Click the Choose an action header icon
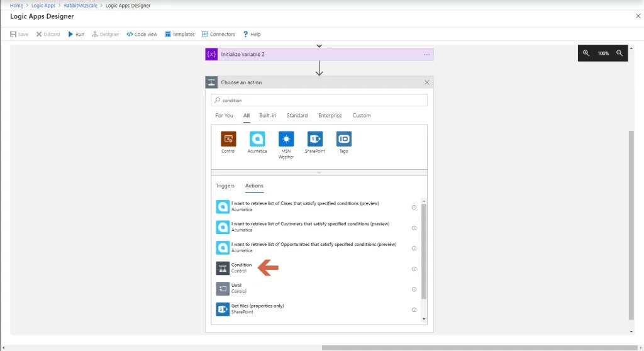The image size is (644, 351). click(211, 82)
